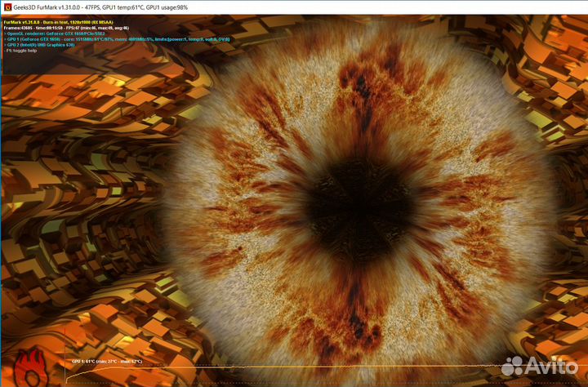Click the Avito colored dots logo
This screenshot has width=588, height=387.
[x=512, y=367]
